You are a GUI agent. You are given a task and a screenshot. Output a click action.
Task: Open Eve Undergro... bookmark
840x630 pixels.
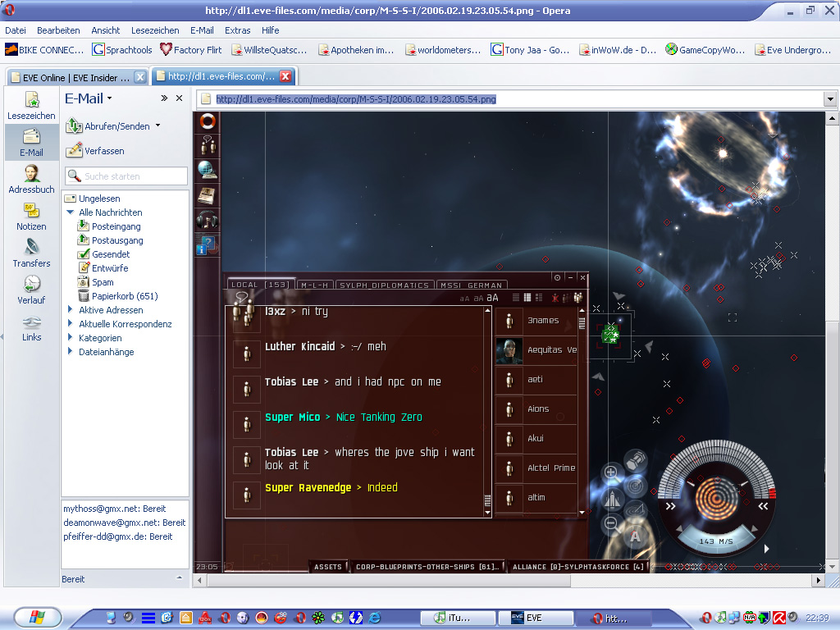pos(793,50)
